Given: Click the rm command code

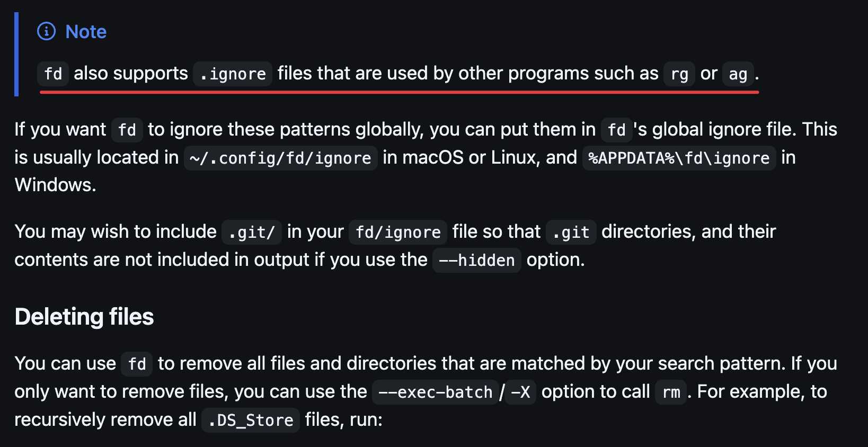Looking at the screenshot, I should 671,392.
